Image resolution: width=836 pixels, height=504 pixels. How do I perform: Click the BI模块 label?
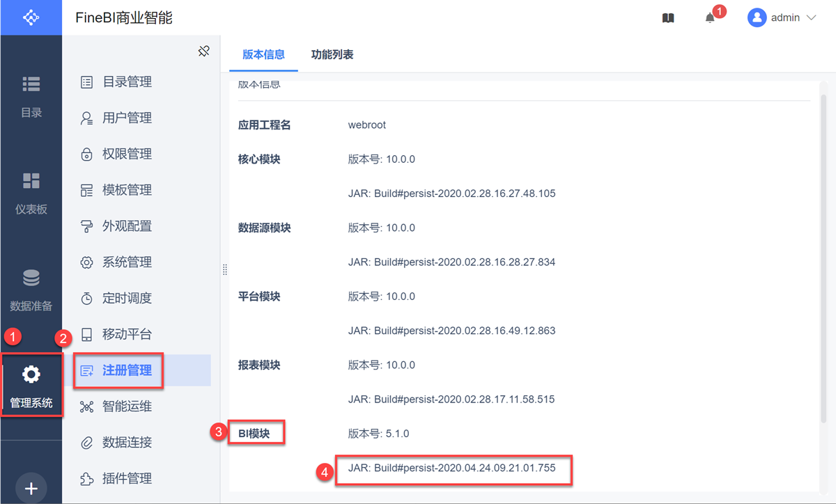(x=254, y=433)
